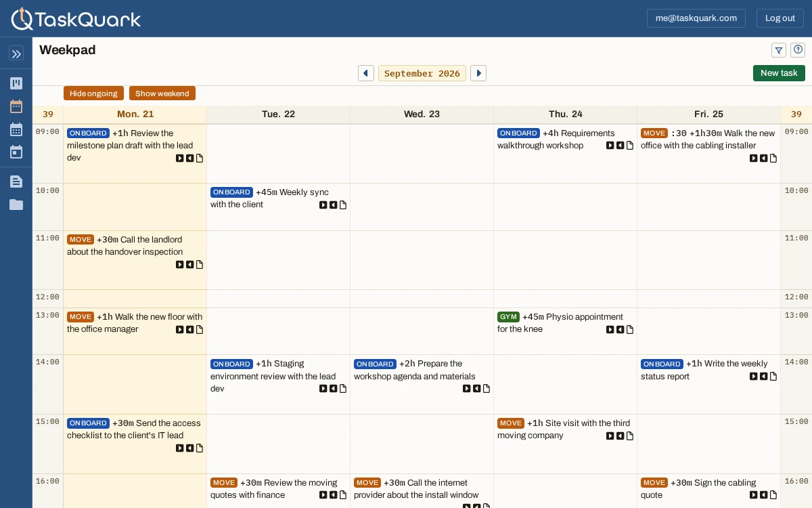The image size is (812, 508).
Task: Select the Wed. 23 day header
Action: point(422,114)
